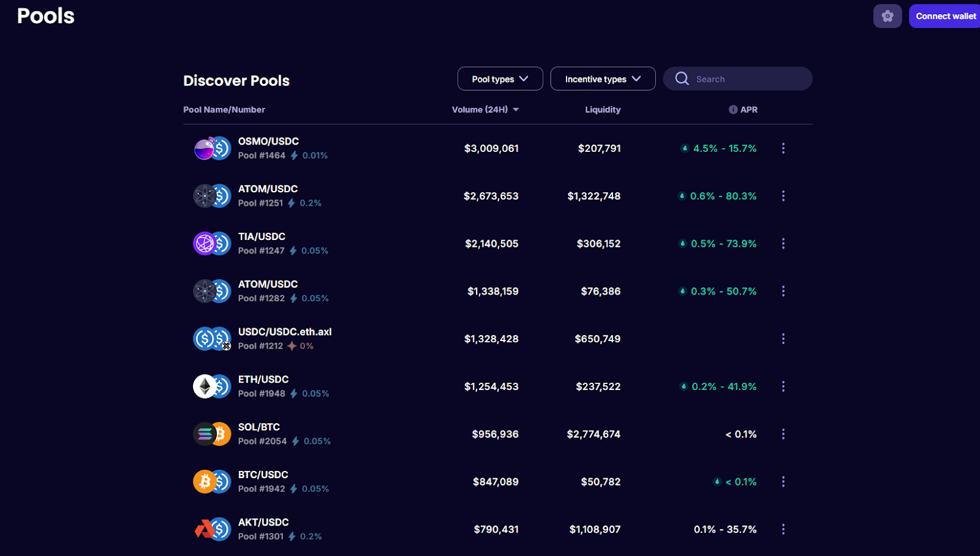Click the APR value 4.5% - 15.7%
Image resolution: width=980 pixels, height=556 pixels.
(725, 148)
